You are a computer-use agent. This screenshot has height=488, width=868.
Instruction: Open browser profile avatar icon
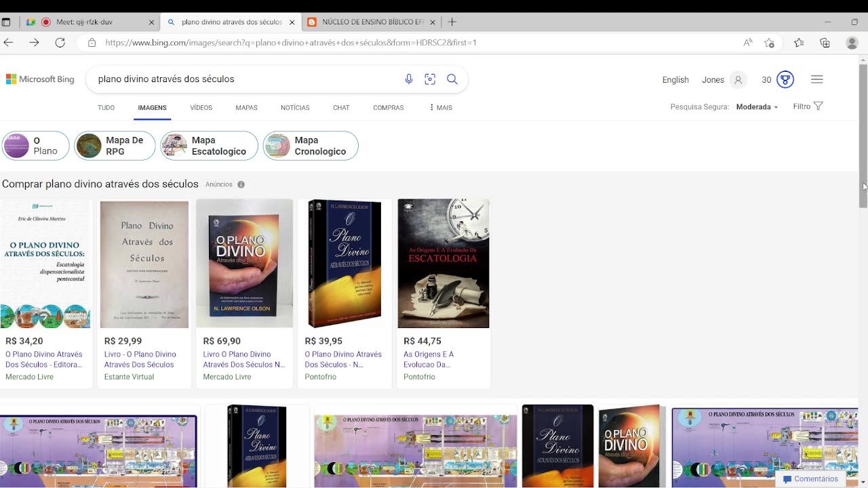[852, 43]
